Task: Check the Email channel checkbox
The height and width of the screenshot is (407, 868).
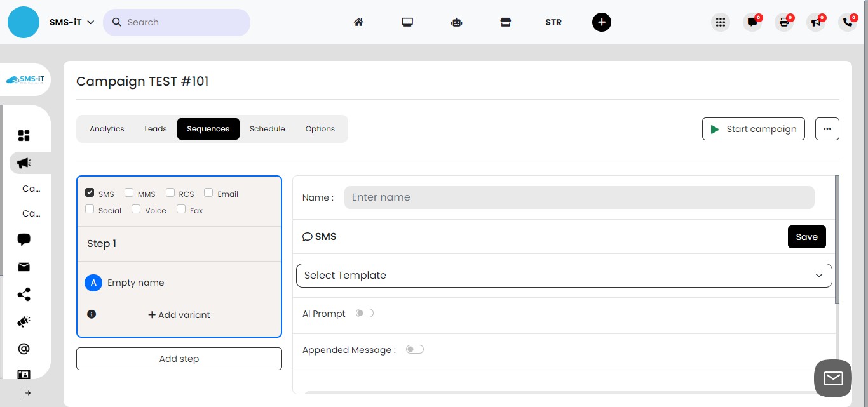Action: (208, 193)
